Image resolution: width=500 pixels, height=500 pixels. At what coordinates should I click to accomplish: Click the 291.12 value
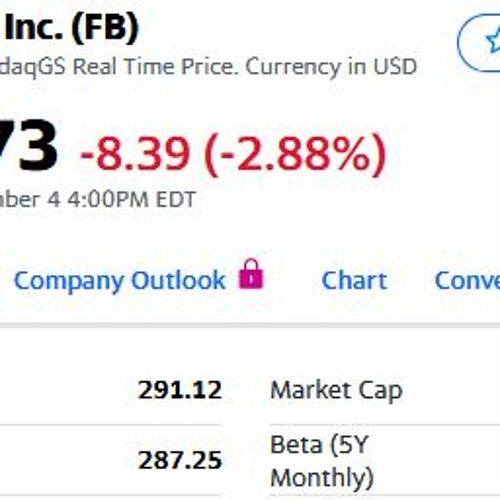point(180,390)
